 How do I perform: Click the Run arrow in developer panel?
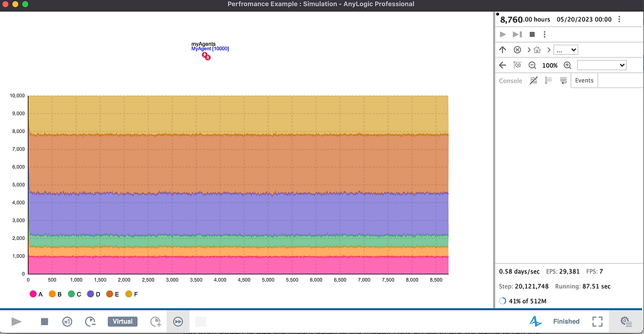(x=503, y=35)
